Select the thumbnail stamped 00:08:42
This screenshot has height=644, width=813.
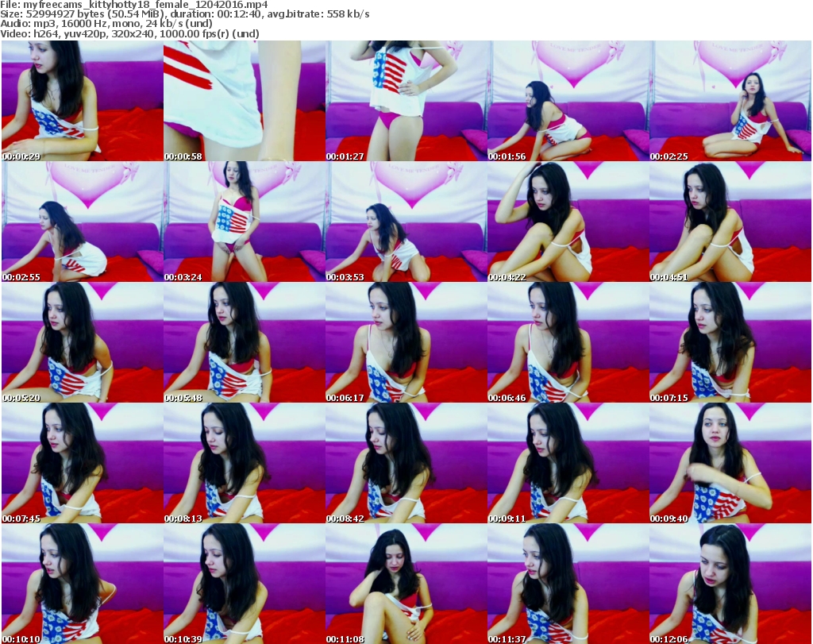(406, 463)
